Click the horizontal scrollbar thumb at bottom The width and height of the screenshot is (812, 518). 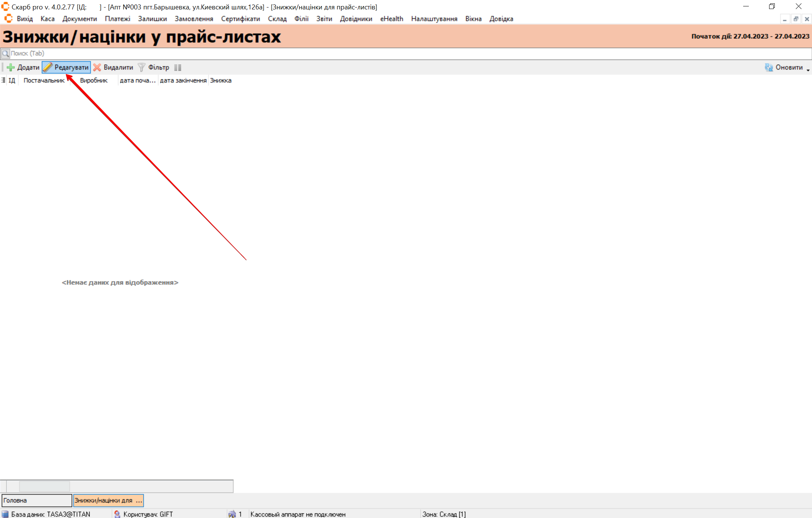(44, 486)
